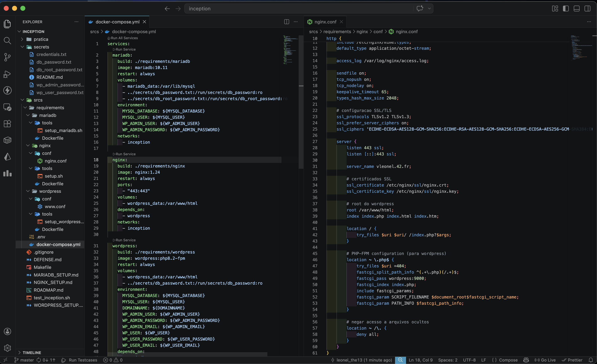
Task: Toggle the secondary side bar
Action: coord(587,8)
